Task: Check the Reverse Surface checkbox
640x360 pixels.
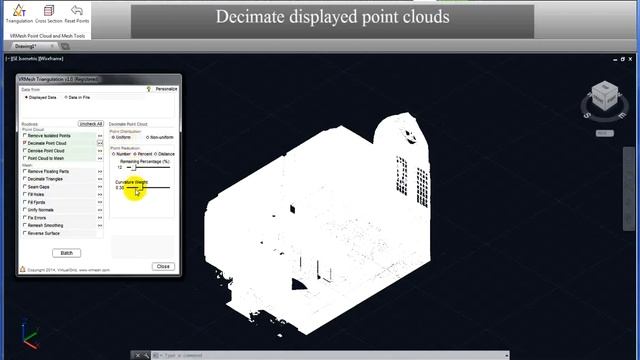Action: point(25,233)
